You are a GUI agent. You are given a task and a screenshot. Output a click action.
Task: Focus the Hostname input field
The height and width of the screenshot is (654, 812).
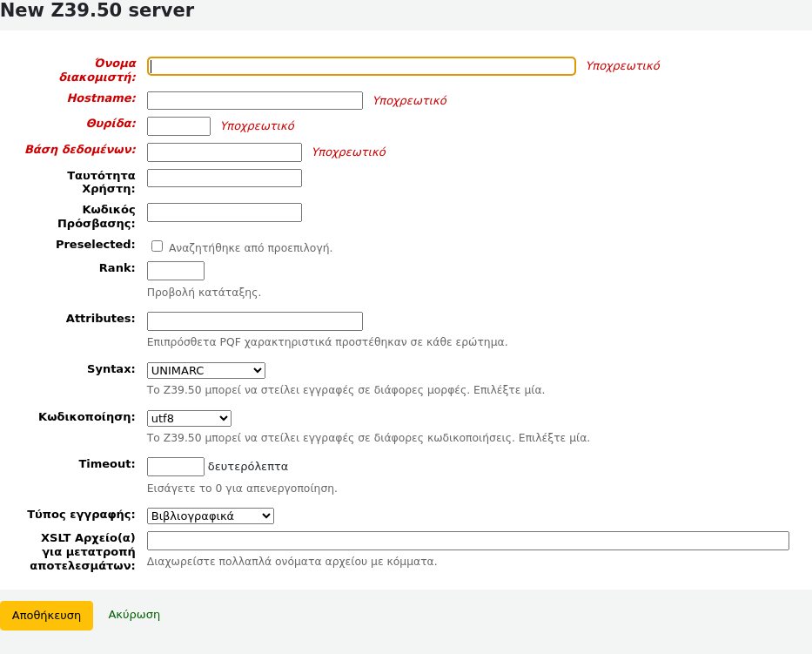(254, 101)
